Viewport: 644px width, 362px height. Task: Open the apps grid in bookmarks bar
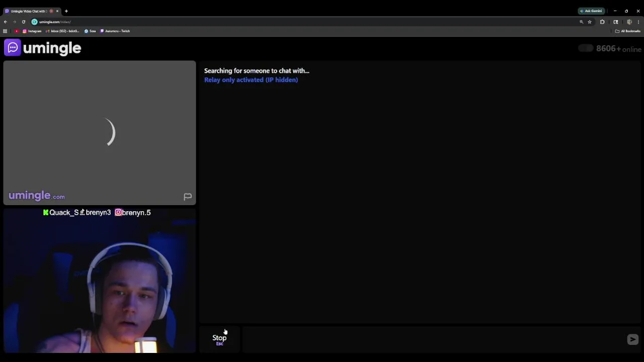click(x=5, y=31)
